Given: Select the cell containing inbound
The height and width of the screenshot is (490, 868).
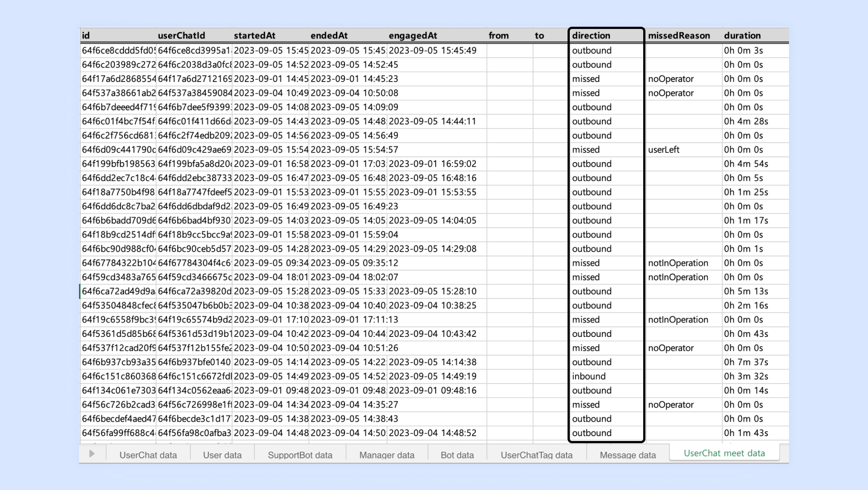Looking at the screenshot, I should [606, 376].
